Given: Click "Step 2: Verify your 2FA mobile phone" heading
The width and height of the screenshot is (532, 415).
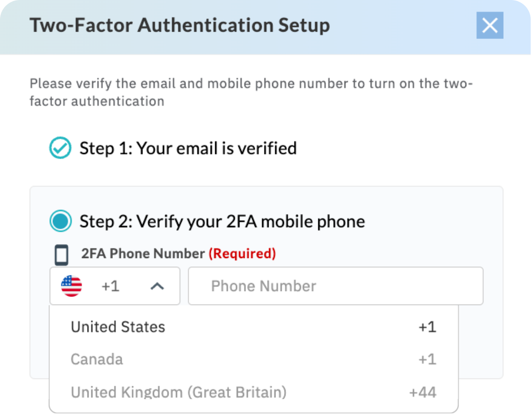Looking at the screenshot, I should (222, 222).
